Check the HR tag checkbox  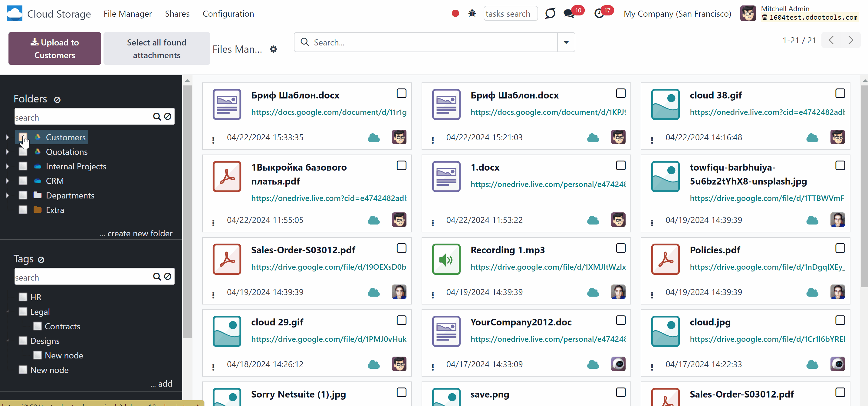23,297
